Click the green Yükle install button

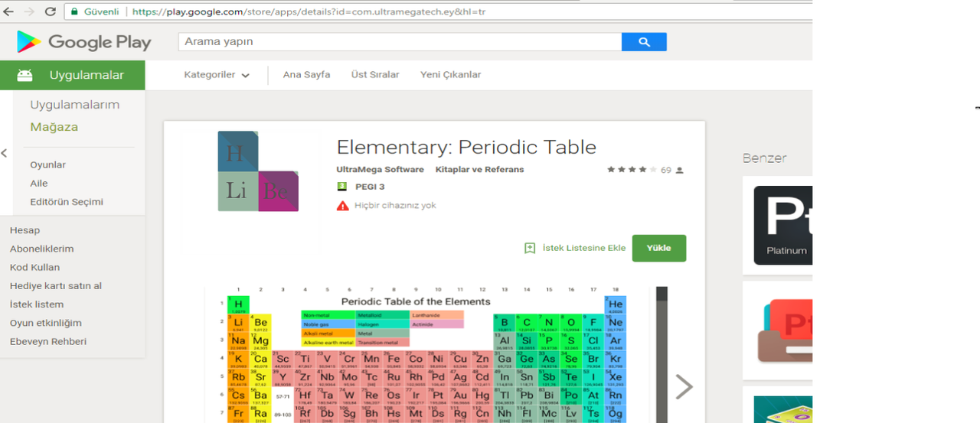coord(658,248)
